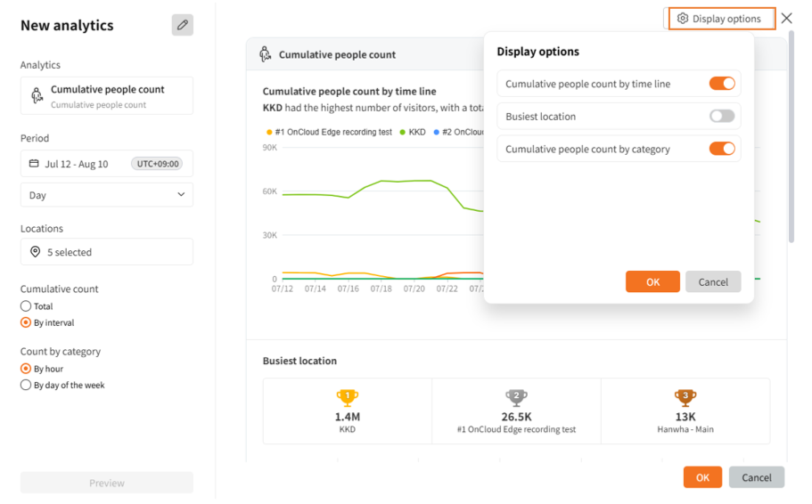Open the Day interval dropdown

[x=107, y=195]
